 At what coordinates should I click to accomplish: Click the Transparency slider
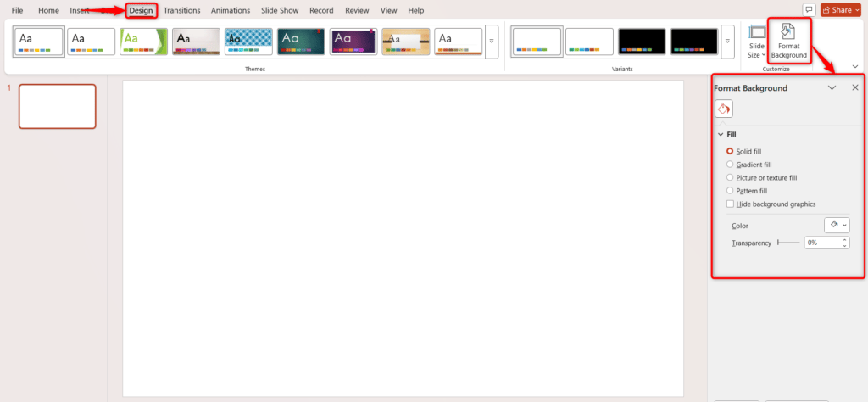pos(788,243)
